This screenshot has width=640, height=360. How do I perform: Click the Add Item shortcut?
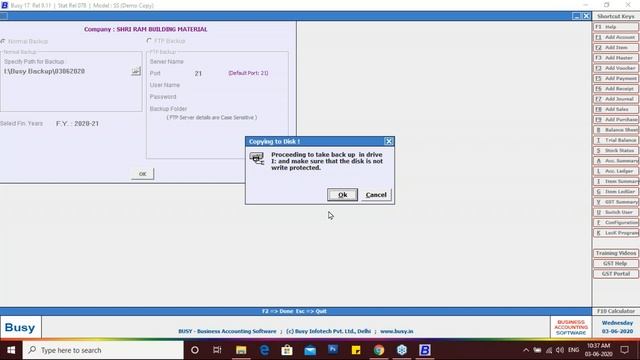click(616, 47)
